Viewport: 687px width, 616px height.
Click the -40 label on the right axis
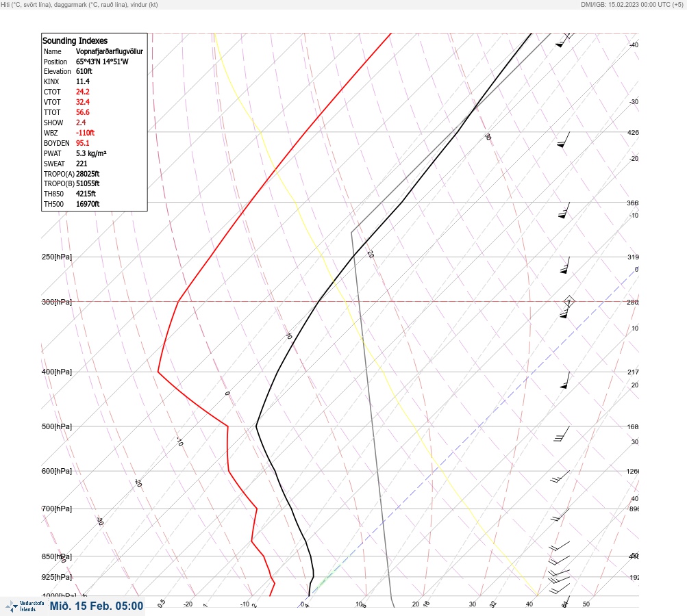click(634, 44)
